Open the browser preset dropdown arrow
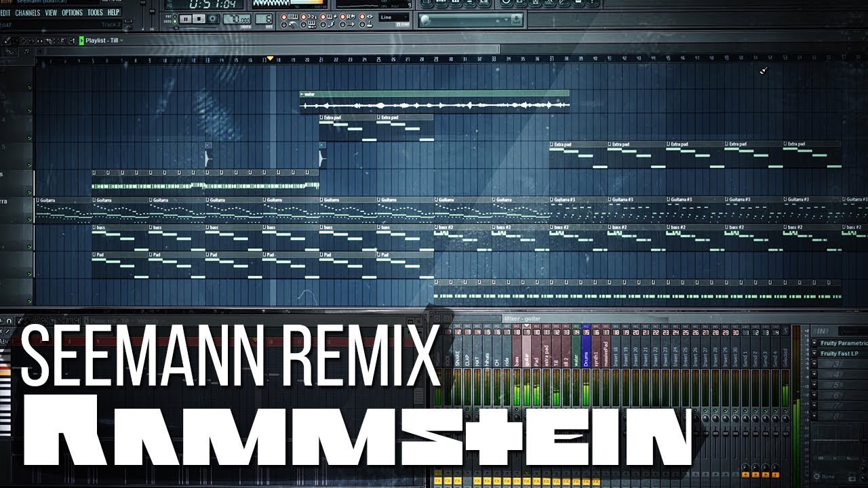Screen dimensions: 868x488 click(x=506, y=20)
